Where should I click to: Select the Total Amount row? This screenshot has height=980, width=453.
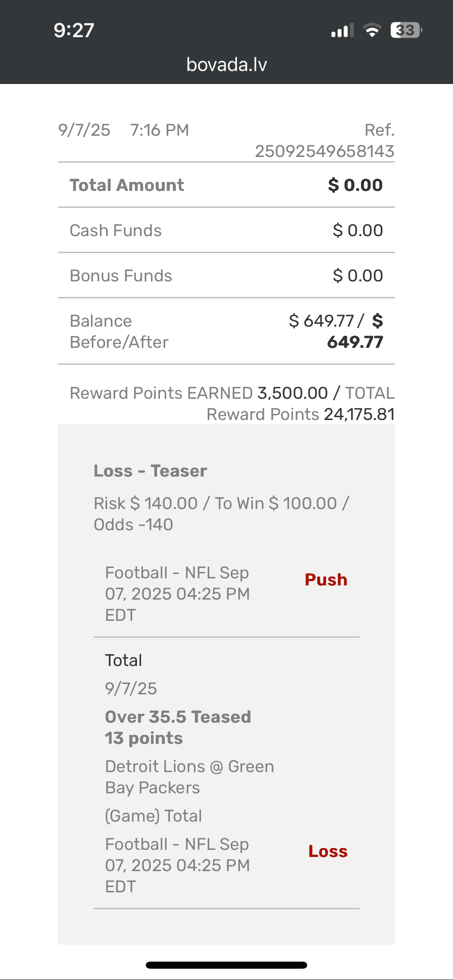[226, 185]
